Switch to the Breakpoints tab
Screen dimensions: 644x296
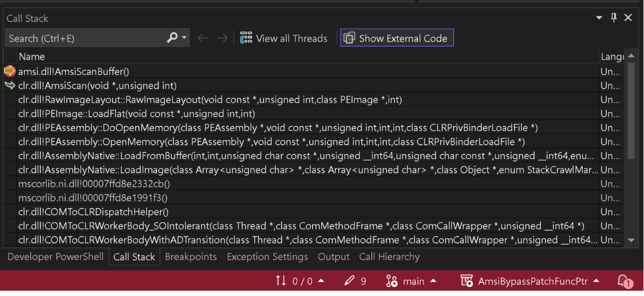190,257
